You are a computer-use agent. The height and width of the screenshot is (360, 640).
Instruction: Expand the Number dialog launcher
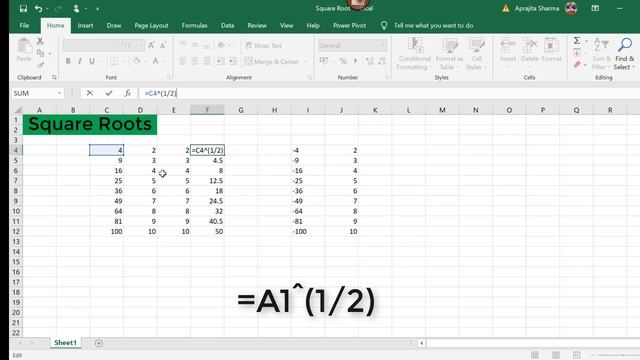387,77
